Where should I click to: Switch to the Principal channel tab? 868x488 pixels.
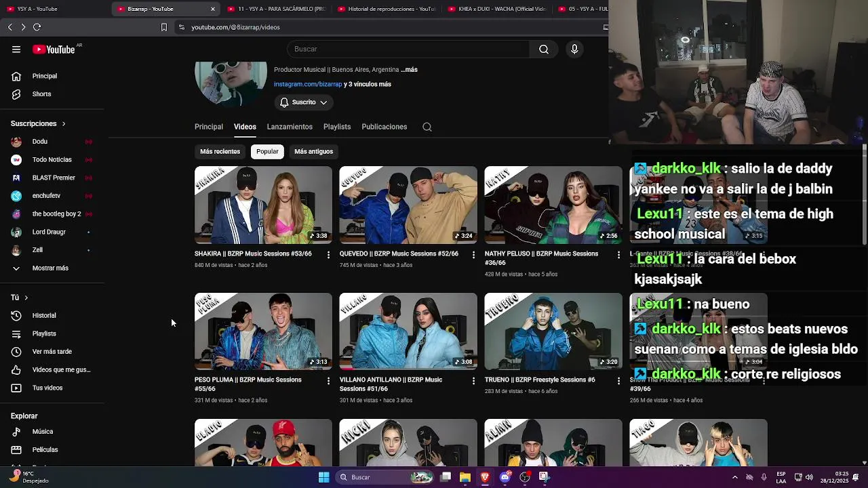[209, 127]
